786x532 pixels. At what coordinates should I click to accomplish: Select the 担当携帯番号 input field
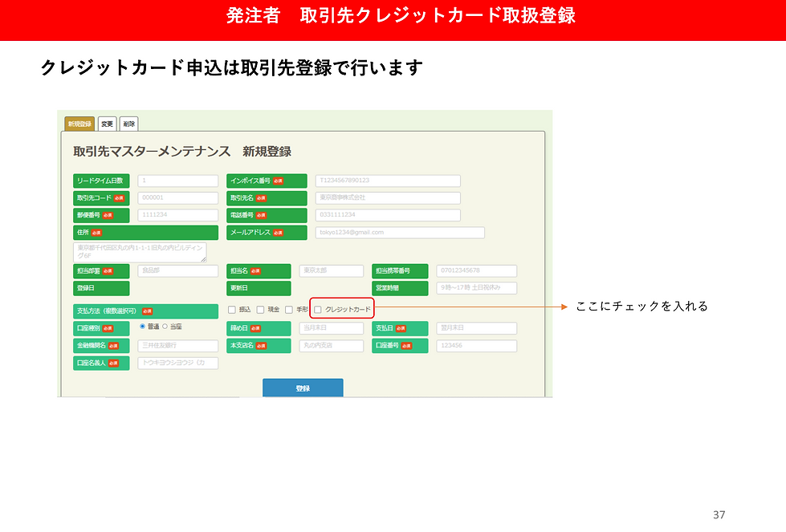point(477,270)
